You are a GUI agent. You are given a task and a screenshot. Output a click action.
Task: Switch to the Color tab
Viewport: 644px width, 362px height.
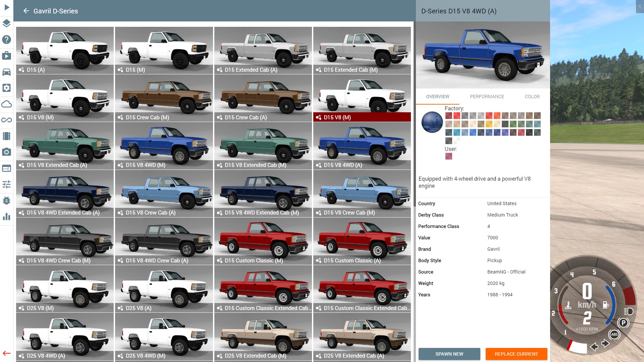pyautogui.click(x=532, y=97)
